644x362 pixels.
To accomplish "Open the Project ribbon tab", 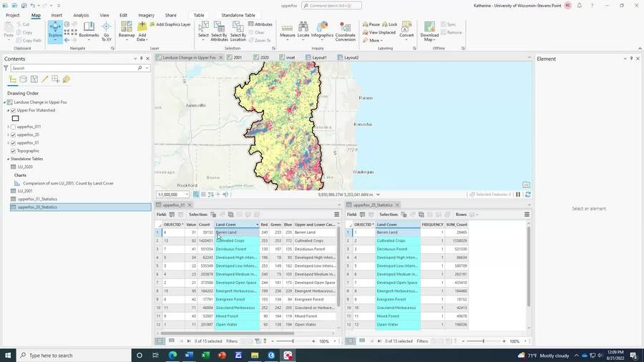I will point(13,15).
